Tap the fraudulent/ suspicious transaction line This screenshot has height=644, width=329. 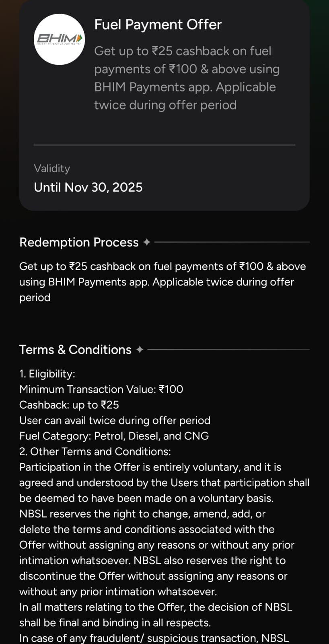154,638
